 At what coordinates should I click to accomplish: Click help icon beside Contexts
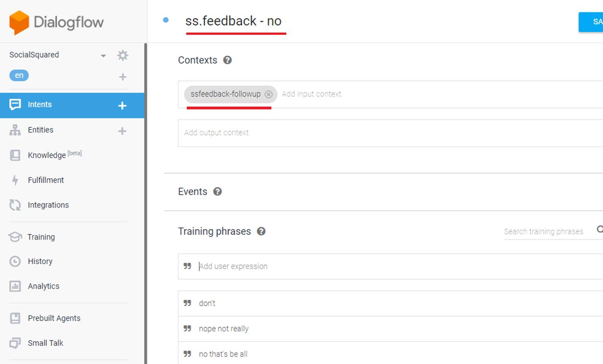pos(227,60)
